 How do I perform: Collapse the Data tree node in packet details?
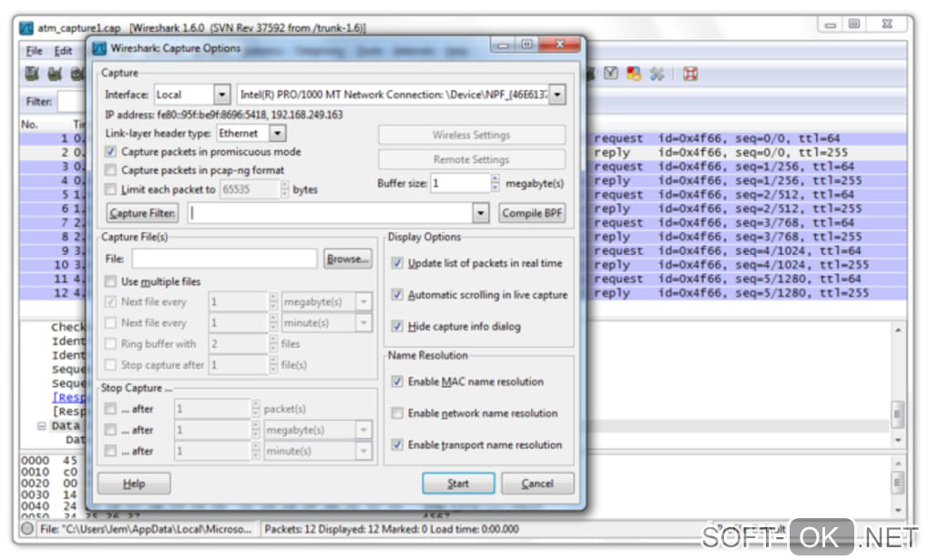point(42,425)
